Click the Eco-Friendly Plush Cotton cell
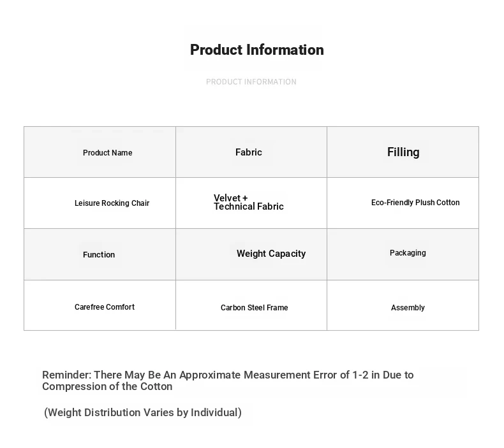The height and width of the screenshot is (448, 504). point(403,203)
